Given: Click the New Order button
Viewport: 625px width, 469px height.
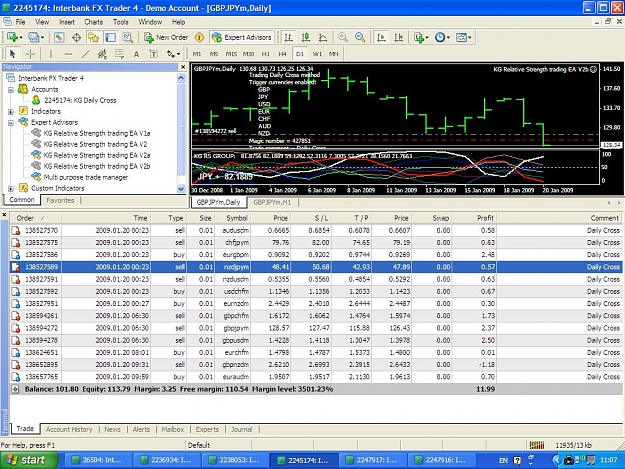Looking at the screenshot, I should coord(166,37).
